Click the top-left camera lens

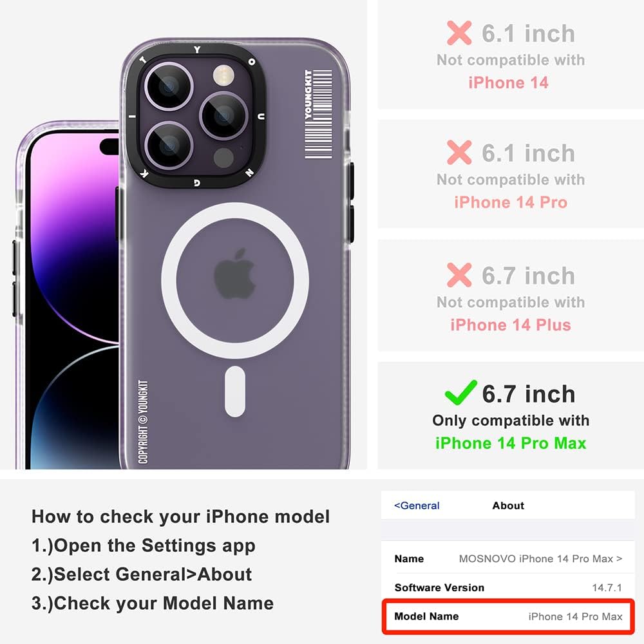pos(168,87)
